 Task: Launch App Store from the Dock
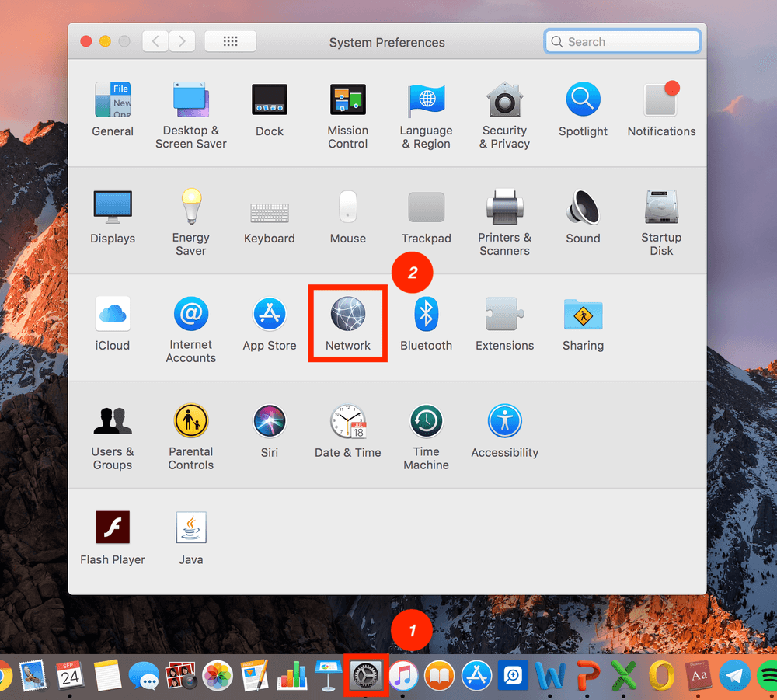477,675
